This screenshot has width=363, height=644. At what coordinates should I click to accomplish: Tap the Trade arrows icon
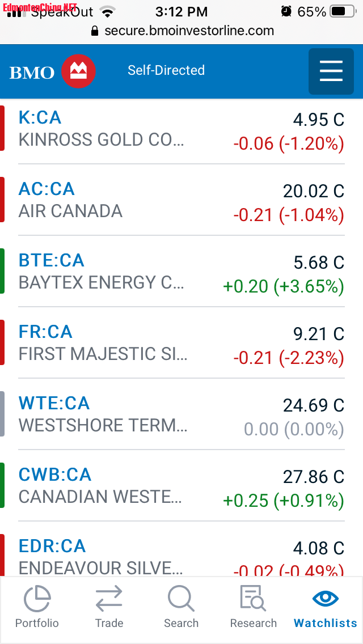click(109, 599)
